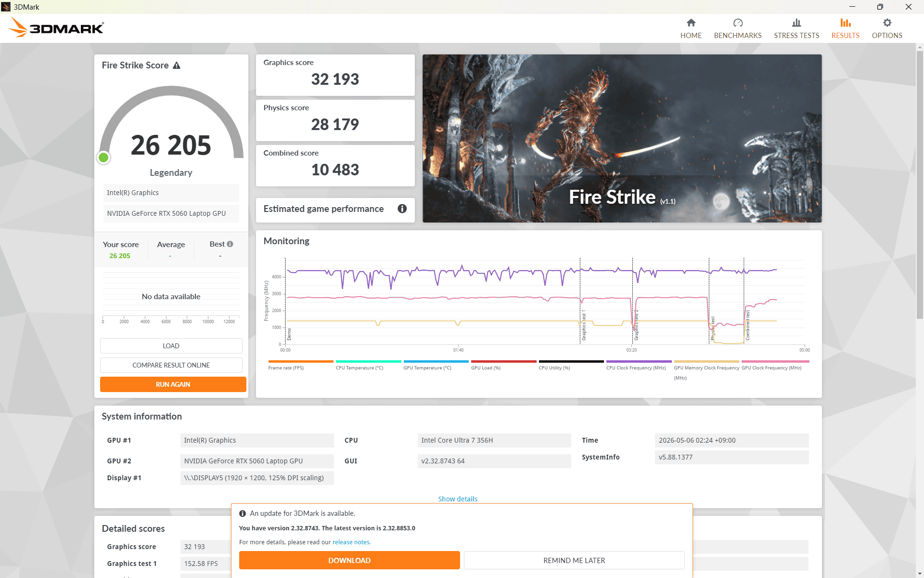Click the DOWNLOAD update button
This screenshot has height=578, width=924.
[x=349, y=560]
